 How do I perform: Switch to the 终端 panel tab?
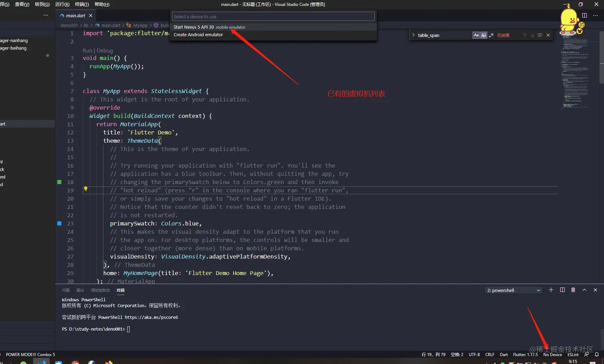click(x=121, y=290)
